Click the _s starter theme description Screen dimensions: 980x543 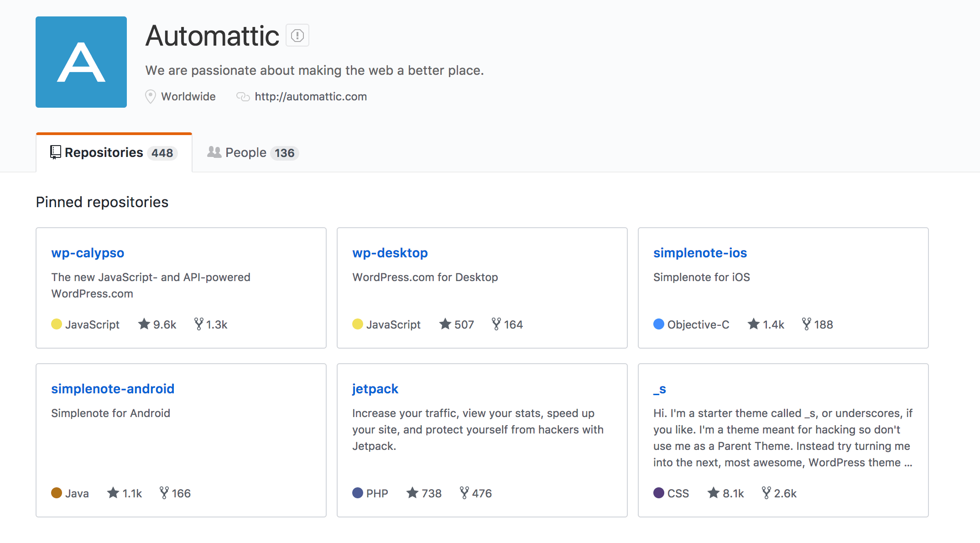point(783,438)
